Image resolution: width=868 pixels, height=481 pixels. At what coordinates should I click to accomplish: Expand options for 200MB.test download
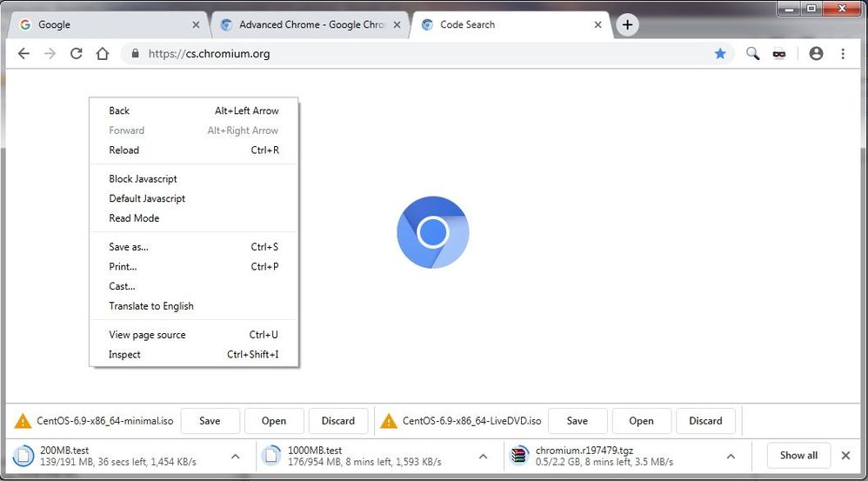236,457
